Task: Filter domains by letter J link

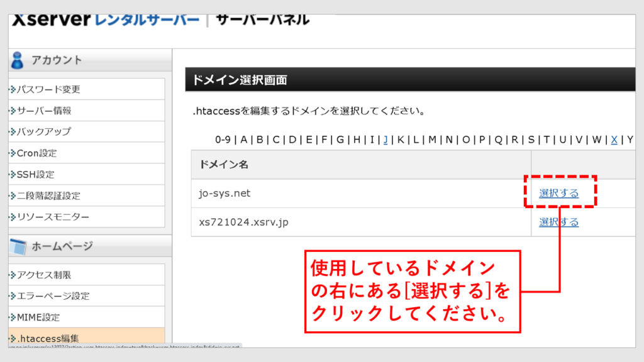Action: (x=386, y=140)
